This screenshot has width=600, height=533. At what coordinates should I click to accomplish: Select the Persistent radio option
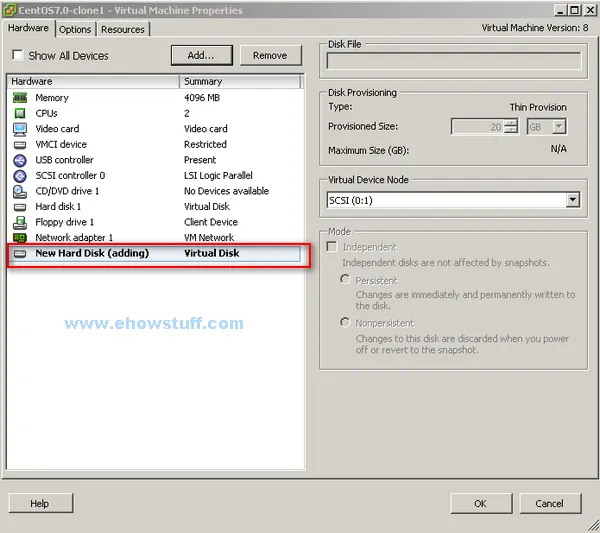[346, 280]
